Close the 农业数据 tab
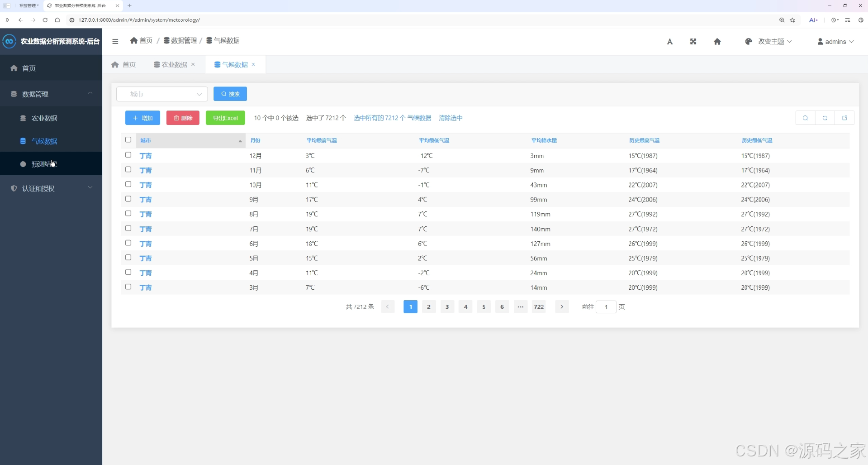 pos(193,64)
